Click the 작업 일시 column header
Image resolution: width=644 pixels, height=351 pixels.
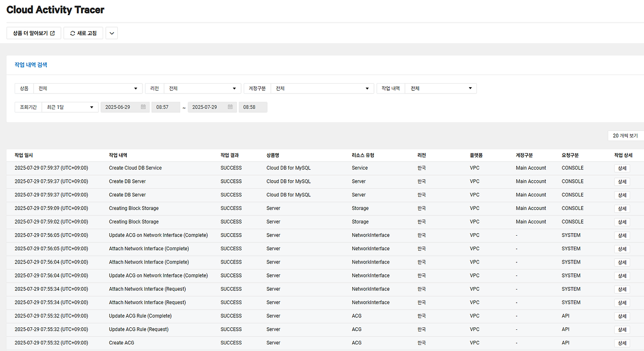click(24, 155)
